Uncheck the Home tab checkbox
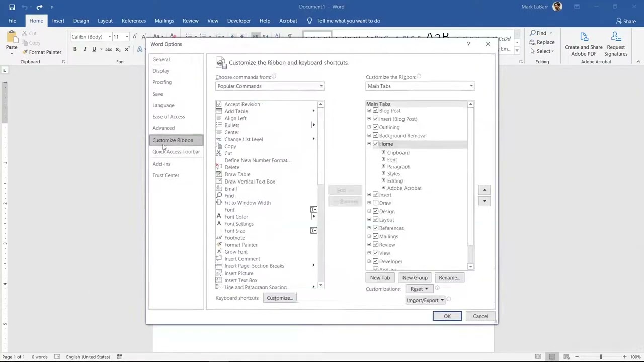 click(375, 144)
